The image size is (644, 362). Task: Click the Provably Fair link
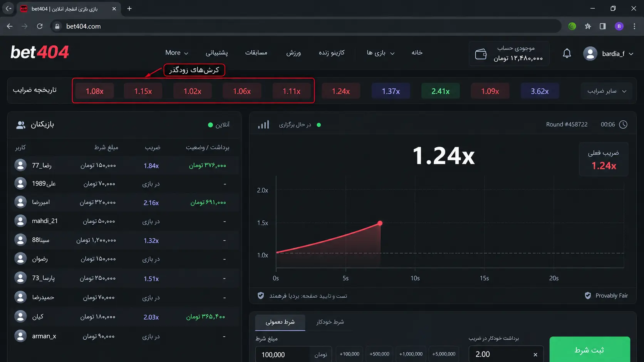tap(612, 295)
